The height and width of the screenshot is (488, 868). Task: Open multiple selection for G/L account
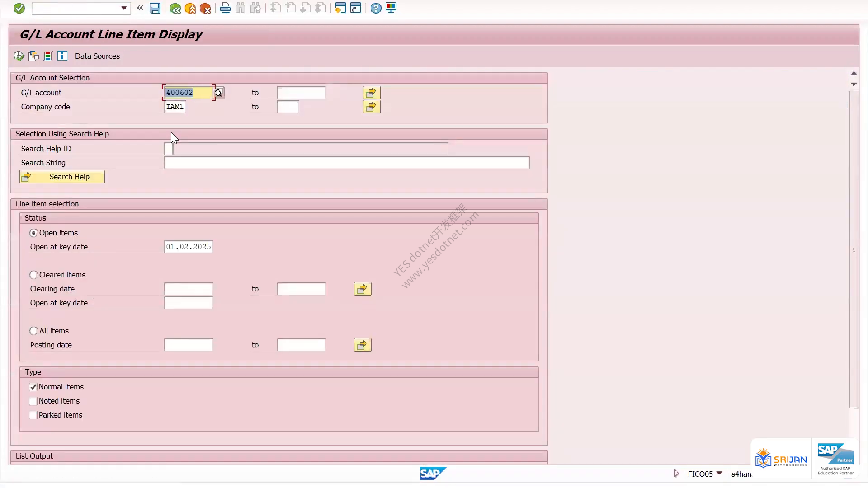(x=372, y=93)
